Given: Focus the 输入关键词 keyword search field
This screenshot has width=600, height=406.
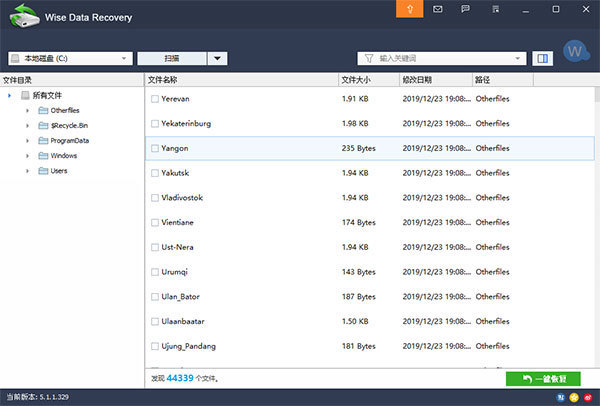Looking at the screenshot, I should pos(442,59).
